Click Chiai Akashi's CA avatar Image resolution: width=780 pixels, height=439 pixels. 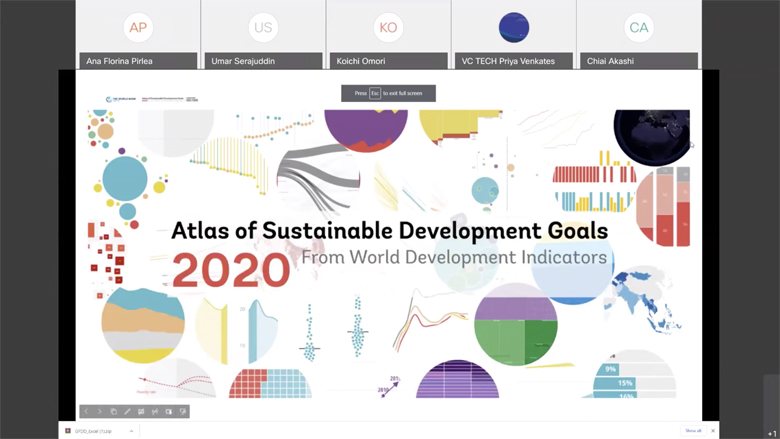tap(639, 27)
